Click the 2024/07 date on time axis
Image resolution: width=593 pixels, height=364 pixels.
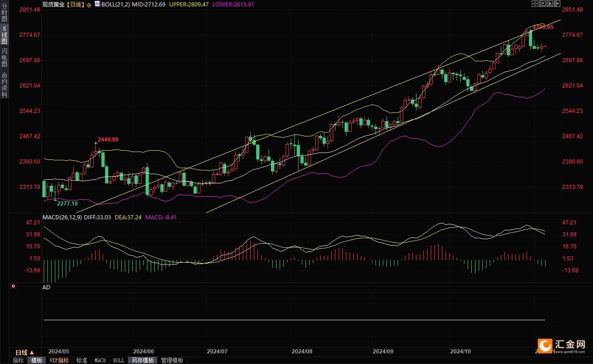pos(217,351)
